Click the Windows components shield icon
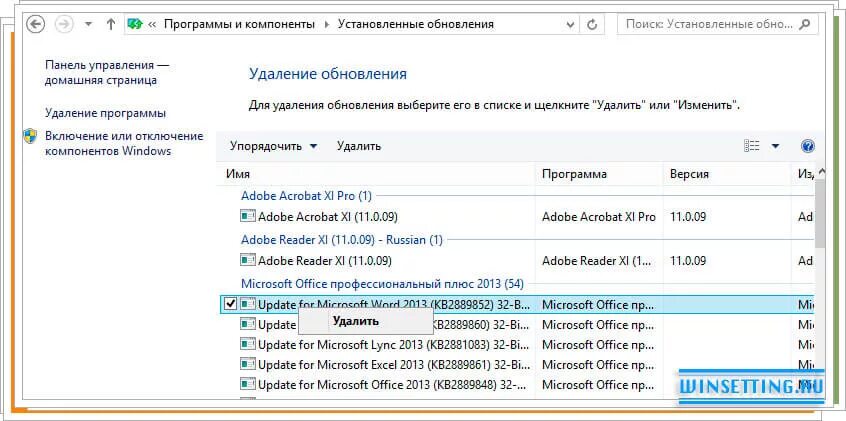Screen dimensions: 846x421 click(x=30, y=136)
